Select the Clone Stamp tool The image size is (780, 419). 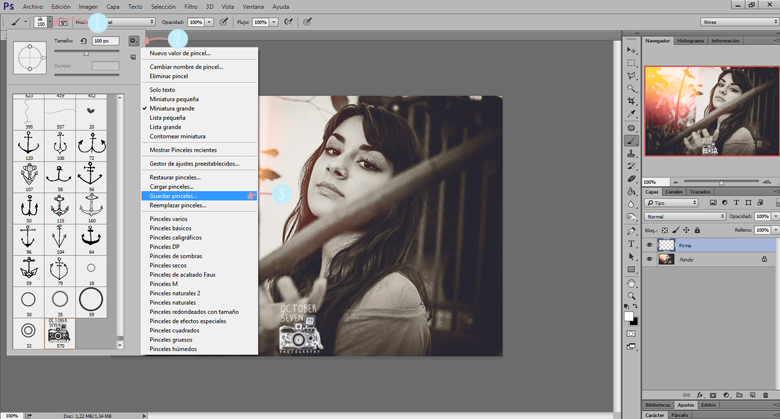point(631,153)
